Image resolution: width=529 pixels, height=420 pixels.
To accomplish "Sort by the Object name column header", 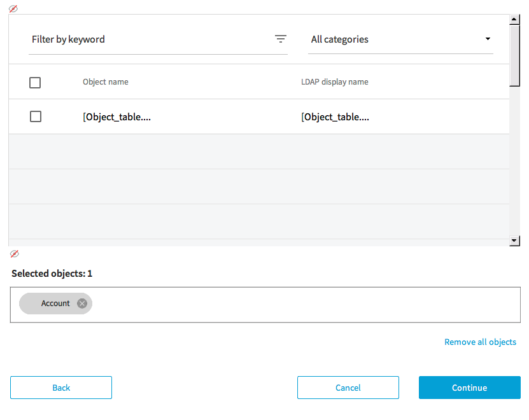I will coord(106,82).
